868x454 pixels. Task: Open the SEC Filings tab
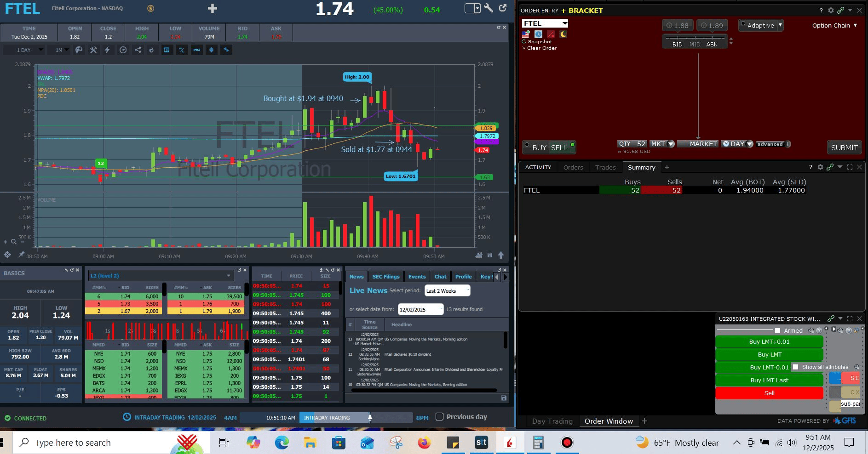coord(386,277)
